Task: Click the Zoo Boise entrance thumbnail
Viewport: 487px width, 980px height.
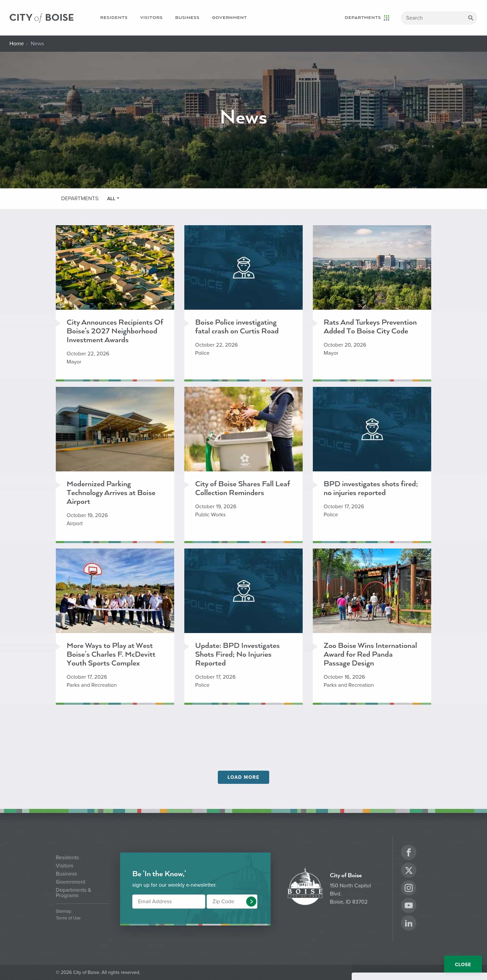Action: (372, 591)
